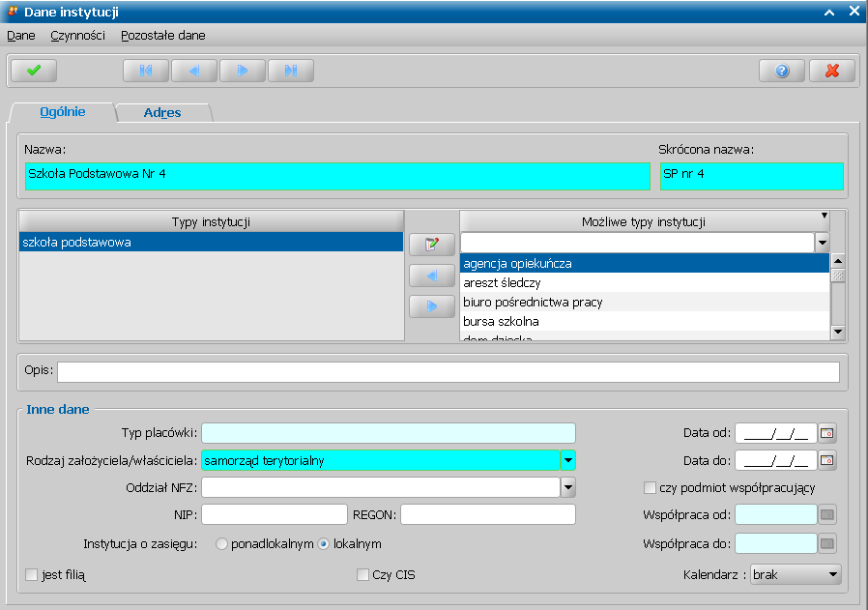Screen dimensions: 868x610
Task: Open help with the question mark button
Action: tap(782, 71)
